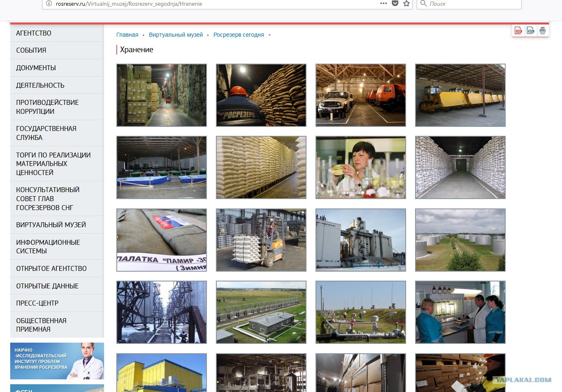
Task: Show site information icon in address bar
Action: [x=49, y=4]
